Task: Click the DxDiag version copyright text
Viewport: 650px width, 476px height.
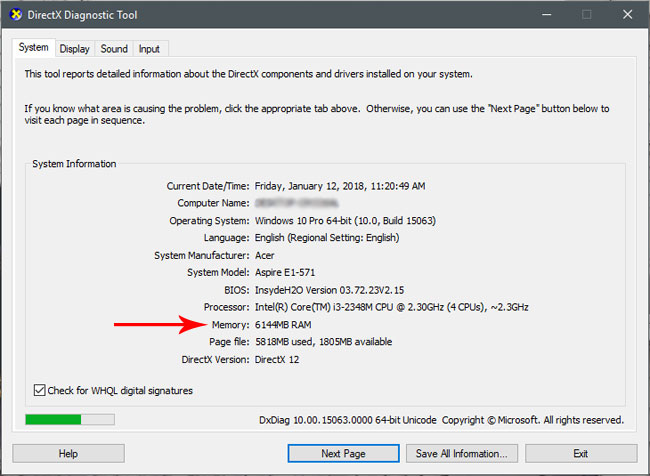Action: [x=441, y=420]
